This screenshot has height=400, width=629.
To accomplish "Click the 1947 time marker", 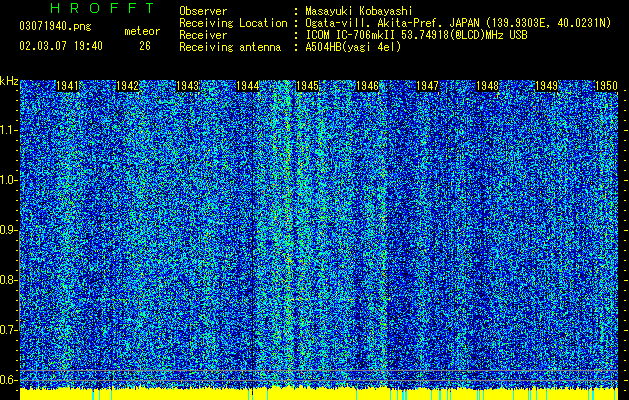I will pyautogui.click(x=428, y=86).
